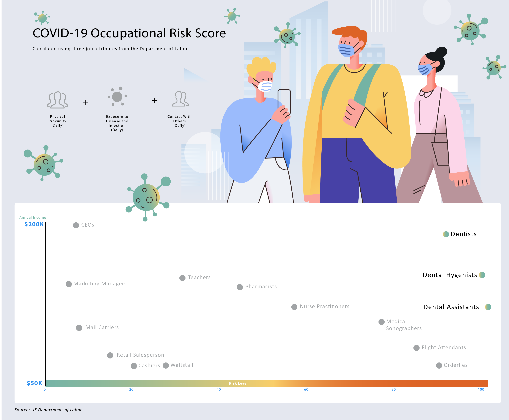
Task: Click the Source: US Department of Labor text
Action: [x=48, y=410]
